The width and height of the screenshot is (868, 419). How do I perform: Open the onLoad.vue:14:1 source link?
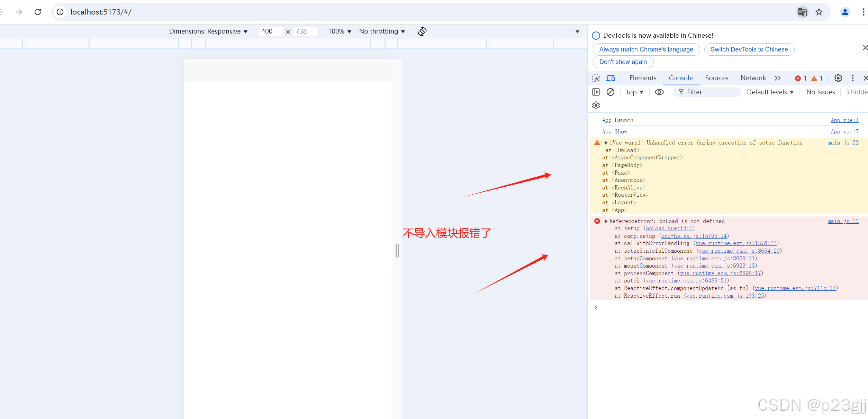click(669, 229)
